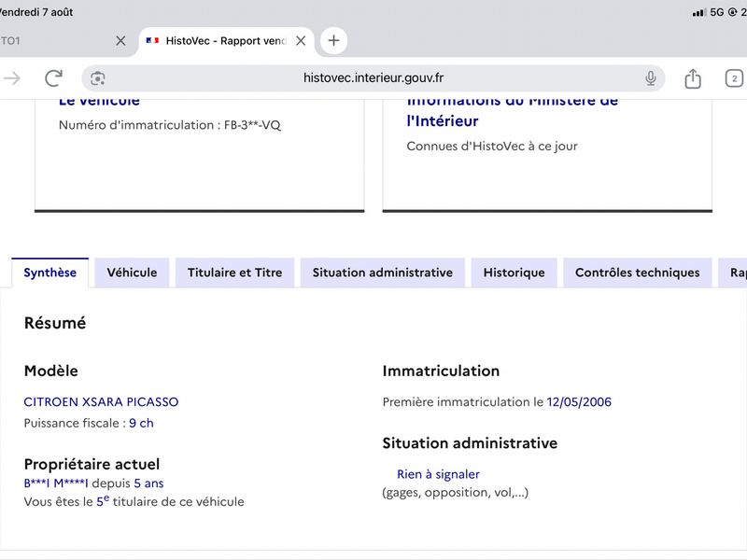Open the share sheet icon
This screenshot has width=747, height=560.
[x=693, y=78]
